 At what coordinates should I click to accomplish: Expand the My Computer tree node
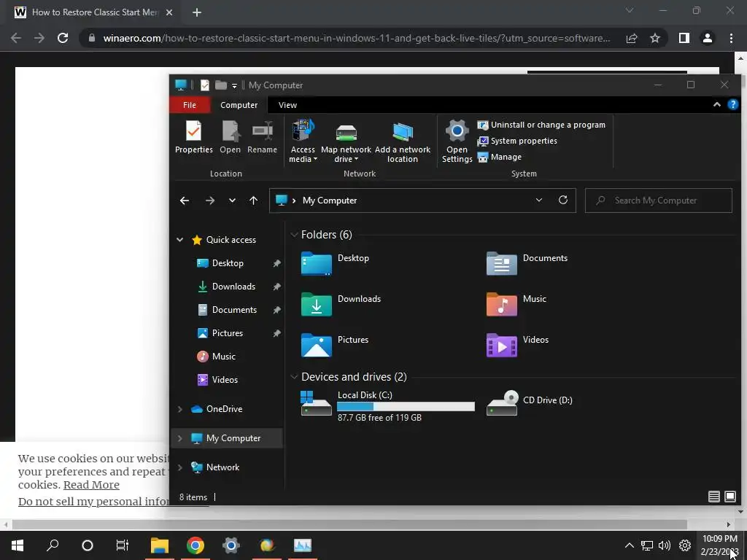click(x=180, y=438)
